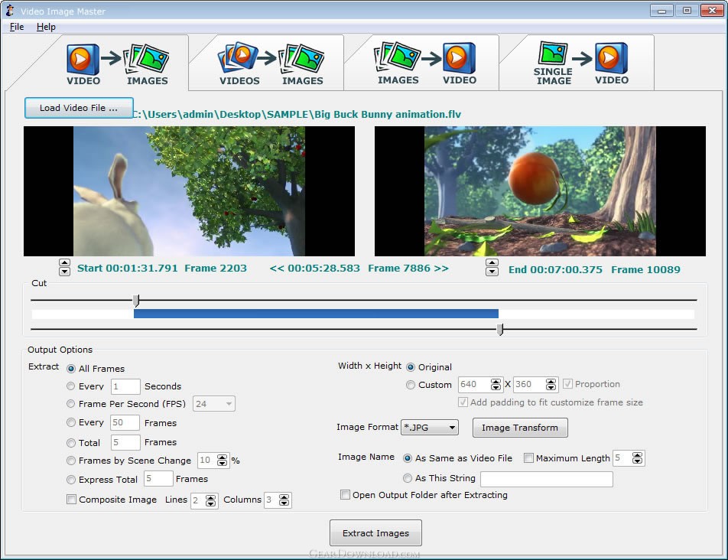Click the composite Lines spinner arrows

pyautogui.click(x=211, y=500)
